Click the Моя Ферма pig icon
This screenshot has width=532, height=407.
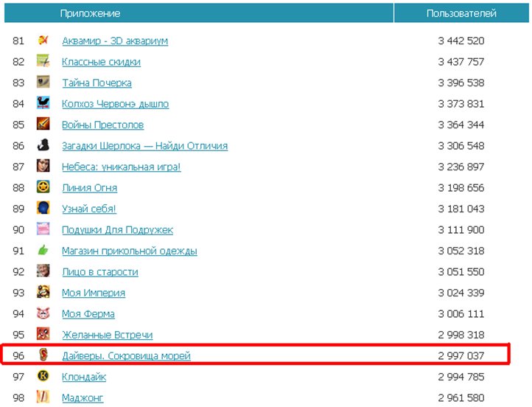click(43, 313)
